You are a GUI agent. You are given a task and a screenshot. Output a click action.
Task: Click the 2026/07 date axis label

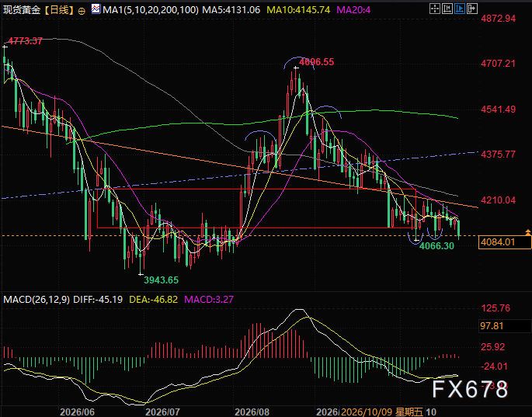click(x=162, y=412)
